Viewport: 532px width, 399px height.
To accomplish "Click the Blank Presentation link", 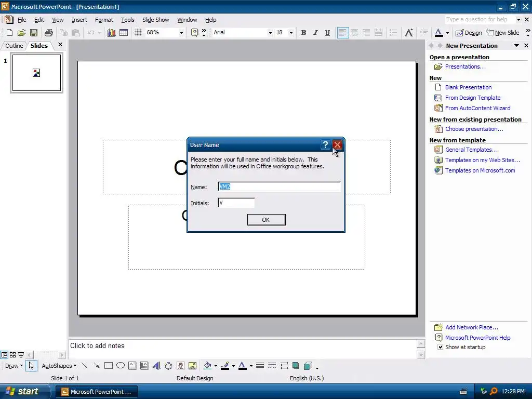I will (x=468, y=87).
